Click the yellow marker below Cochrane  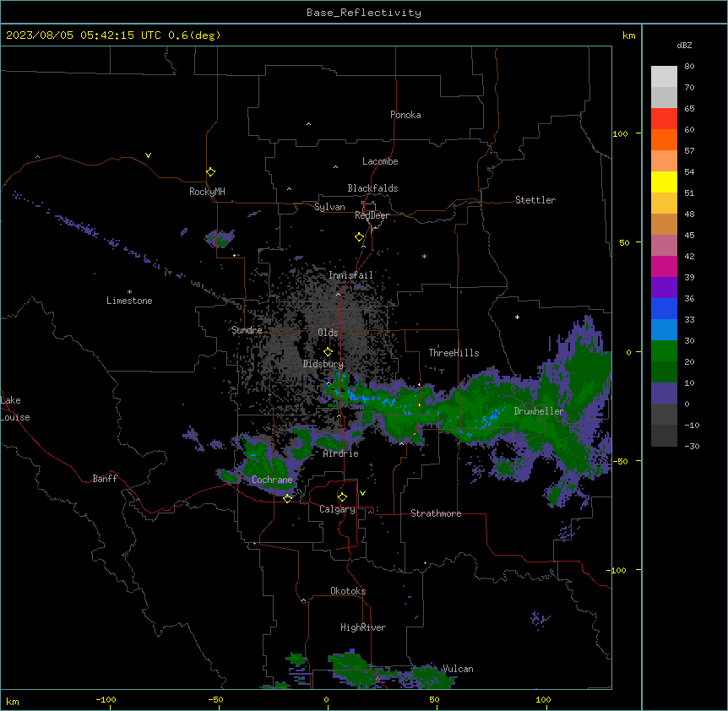click(x=287, y=498)
